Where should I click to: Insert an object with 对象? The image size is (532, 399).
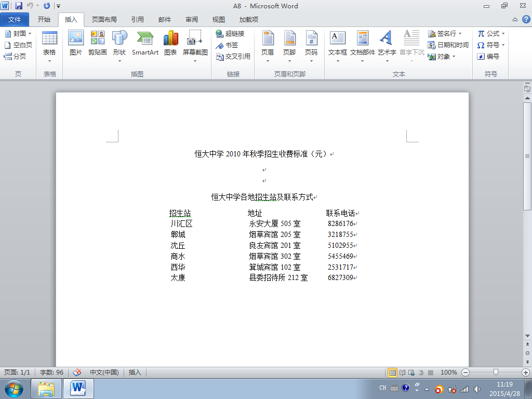(439, 56)
